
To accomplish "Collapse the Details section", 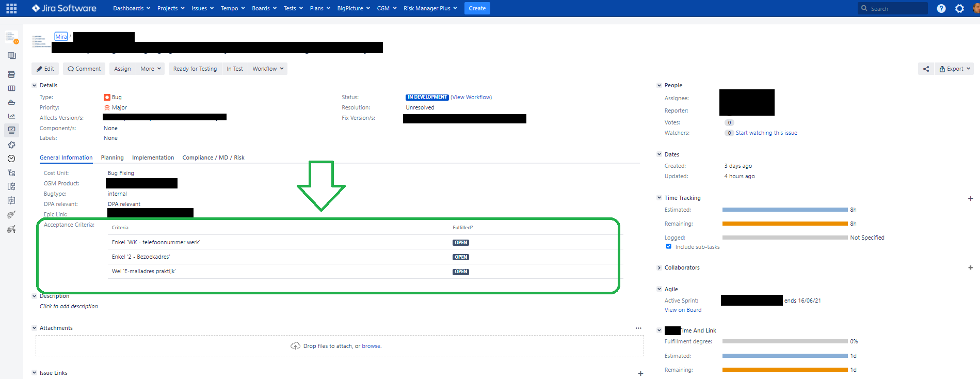I will click(x=35, y=86).
